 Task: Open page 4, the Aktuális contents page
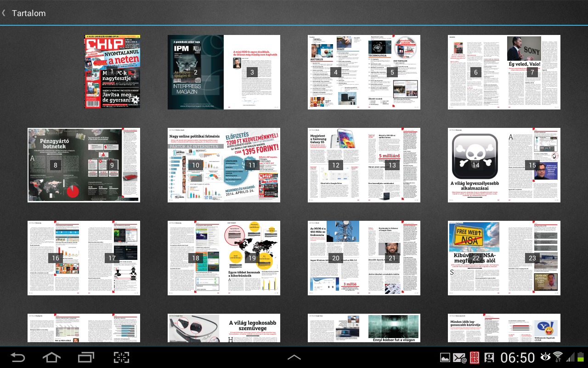click(x=336, y=72)
